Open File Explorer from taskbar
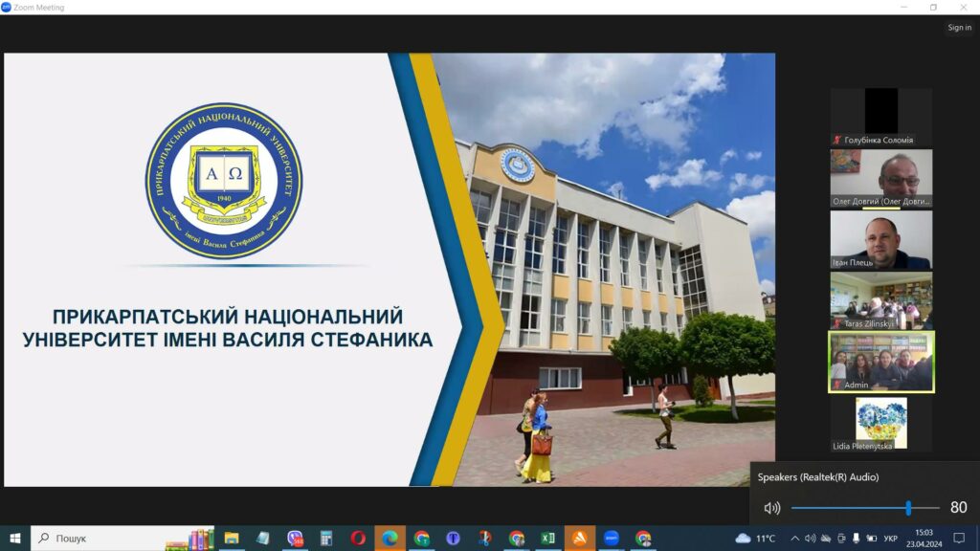The image size is (980, 551). click(x=231, y=539)
